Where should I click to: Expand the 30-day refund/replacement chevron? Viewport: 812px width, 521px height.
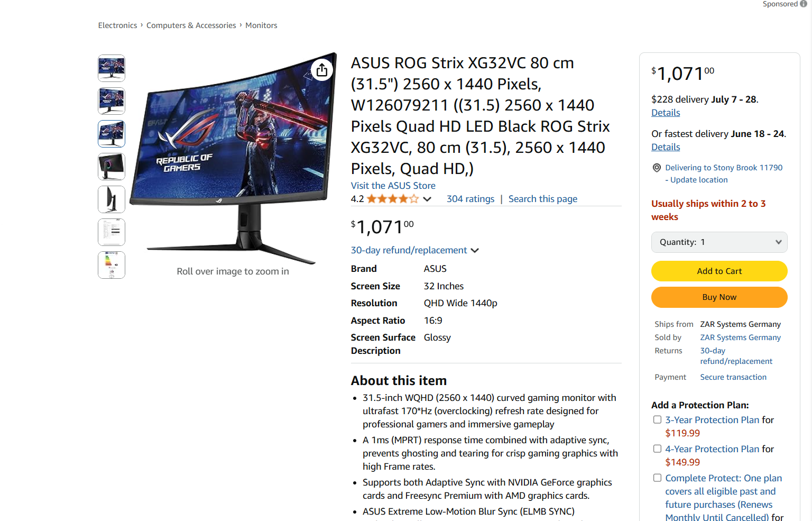pos(475,251)
